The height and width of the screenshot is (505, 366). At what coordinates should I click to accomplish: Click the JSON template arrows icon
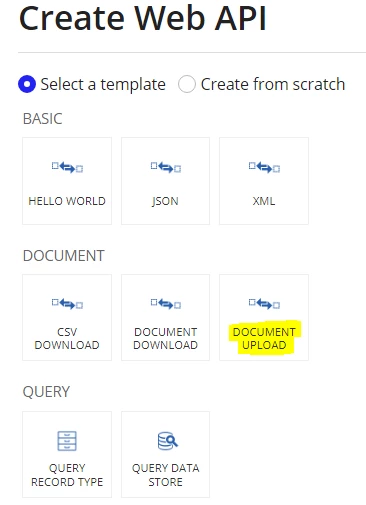point(166,167)
